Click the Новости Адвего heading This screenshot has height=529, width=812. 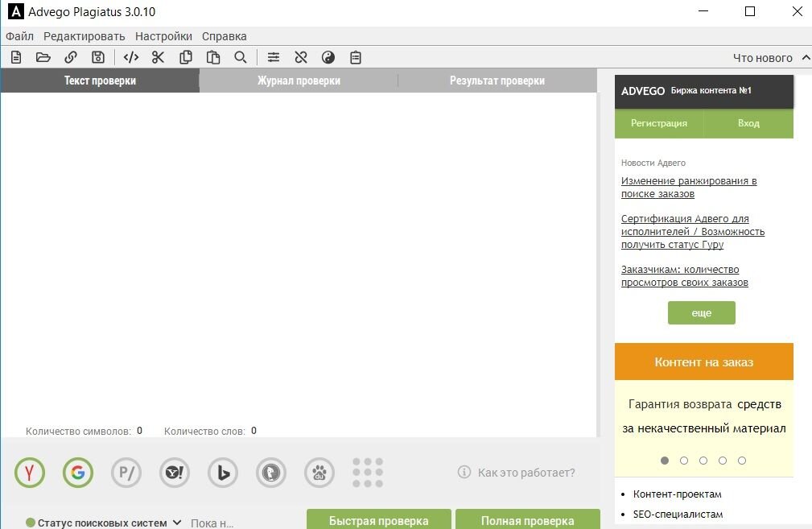click(x=653, y=163)
